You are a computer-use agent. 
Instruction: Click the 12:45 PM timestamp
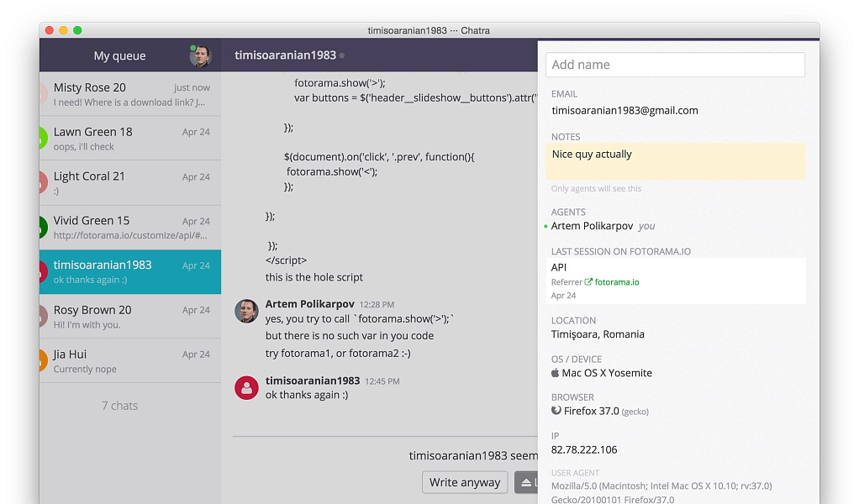[382, 381]
